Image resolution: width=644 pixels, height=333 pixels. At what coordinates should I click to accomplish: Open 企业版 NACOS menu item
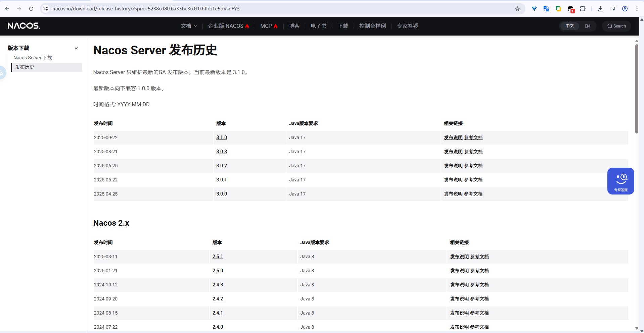pos(229,26)
